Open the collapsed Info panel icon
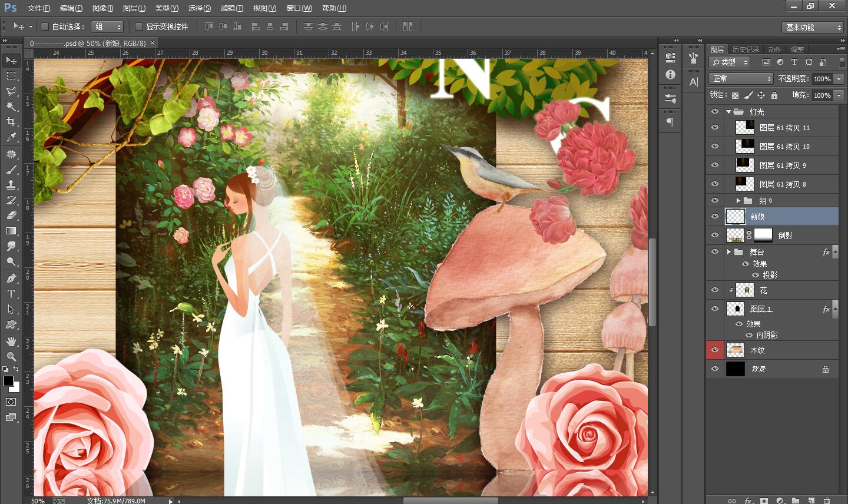The image size is (848, 504). pyautogui.click(x=670, y=75)
